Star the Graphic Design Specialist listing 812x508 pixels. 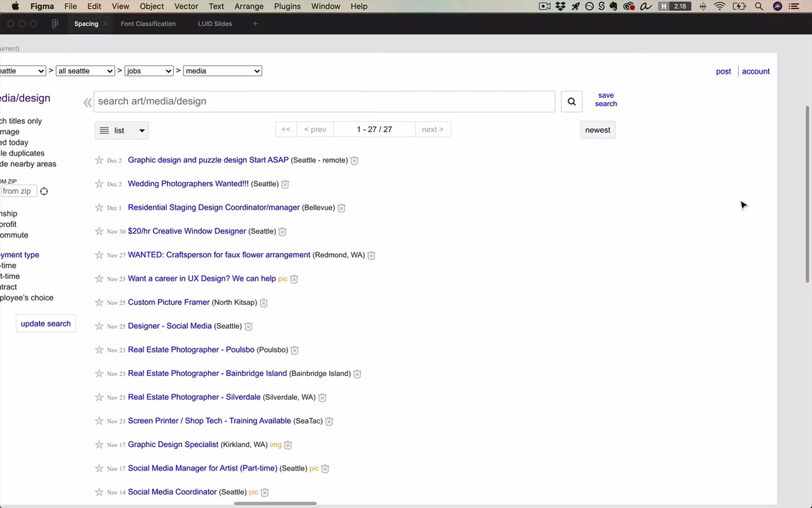[x=99, y=444]
